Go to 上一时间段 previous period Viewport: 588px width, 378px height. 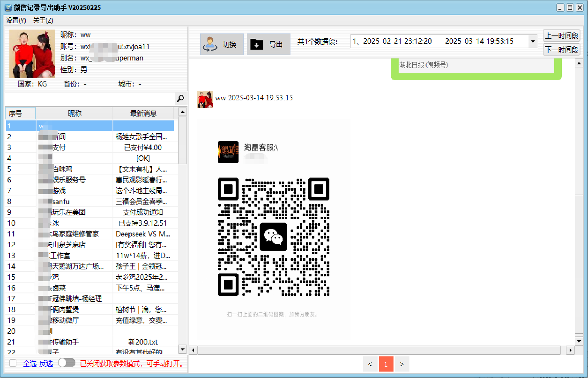(x=561, y=36)
